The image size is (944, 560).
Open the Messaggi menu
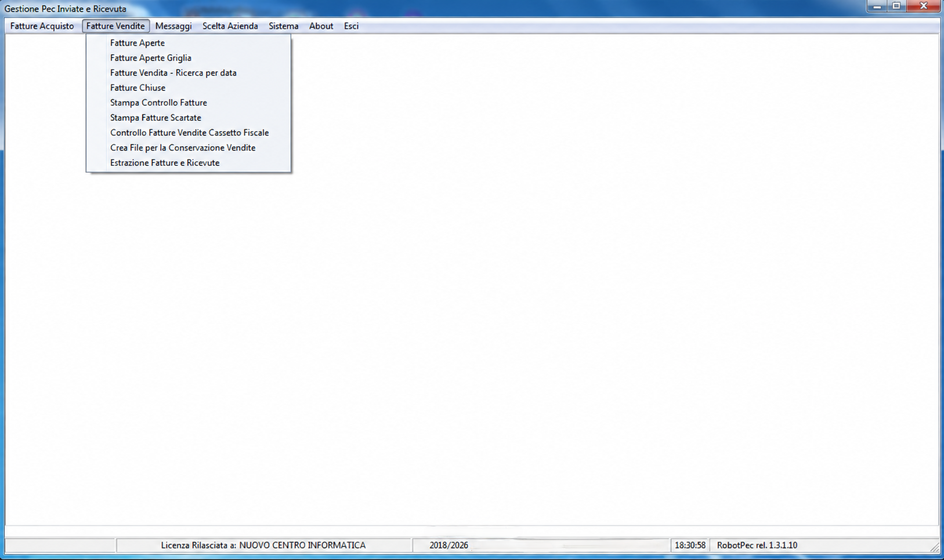(173, 26)
